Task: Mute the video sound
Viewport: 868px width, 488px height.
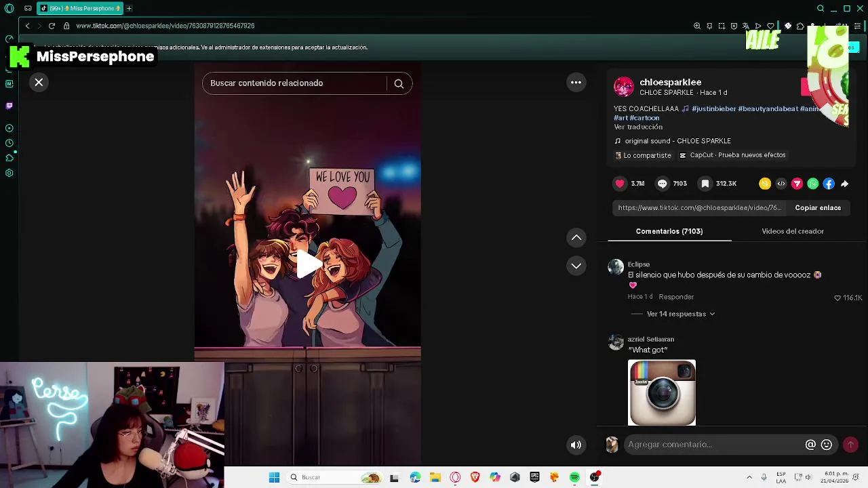Action: (576, 445)
